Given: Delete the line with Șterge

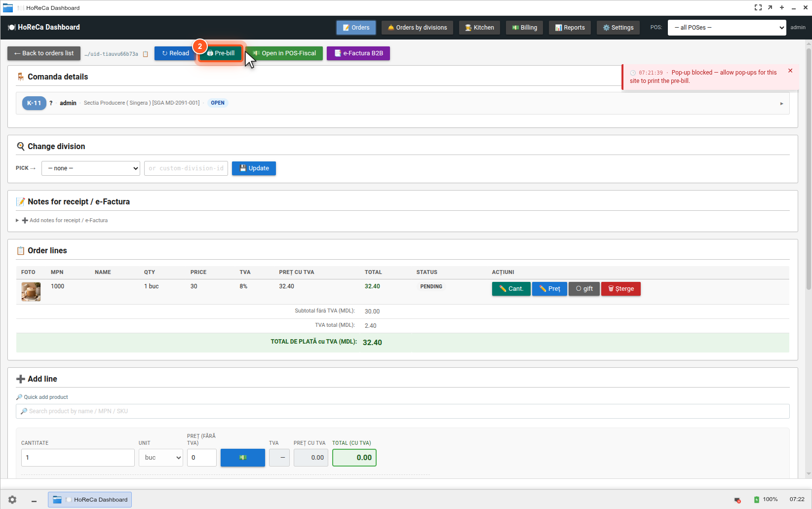Looking at the screenshot, I should tap(621, 289).
